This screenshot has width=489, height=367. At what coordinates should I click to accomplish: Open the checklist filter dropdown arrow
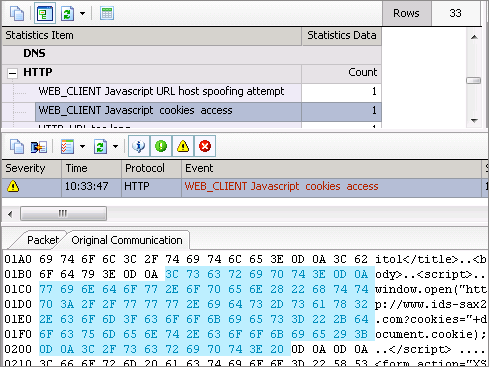coord(82,146)
